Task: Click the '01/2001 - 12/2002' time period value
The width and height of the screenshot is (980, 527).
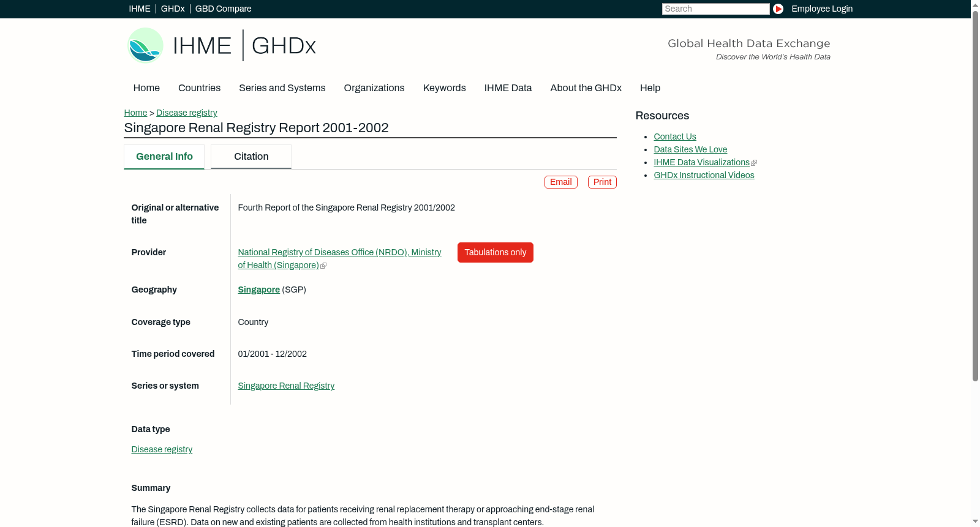Action: [x=272, y=354]
